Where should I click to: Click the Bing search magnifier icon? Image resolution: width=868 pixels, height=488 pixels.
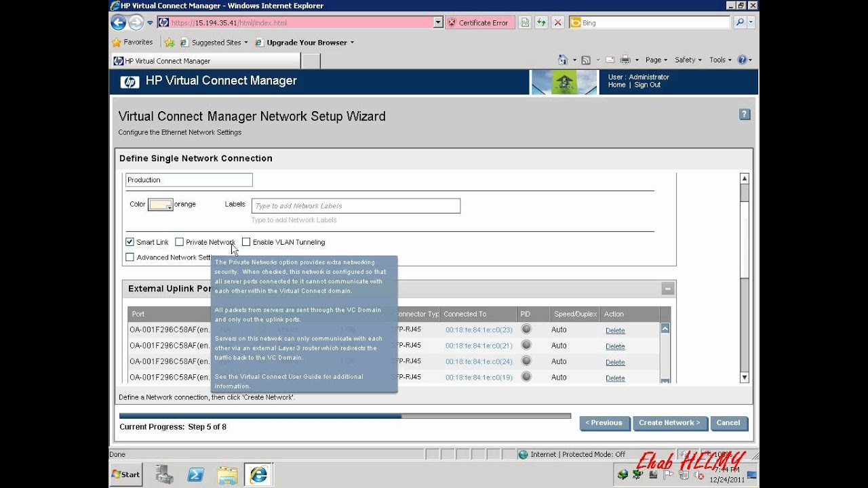(x=740, y=22)
